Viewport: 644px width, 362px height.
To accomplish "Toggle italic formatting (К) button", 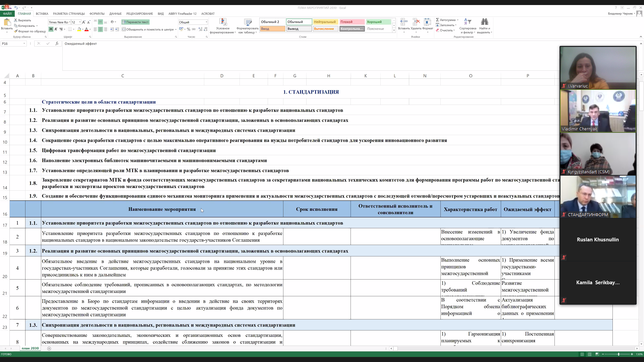I will click(x=56, y=29).
